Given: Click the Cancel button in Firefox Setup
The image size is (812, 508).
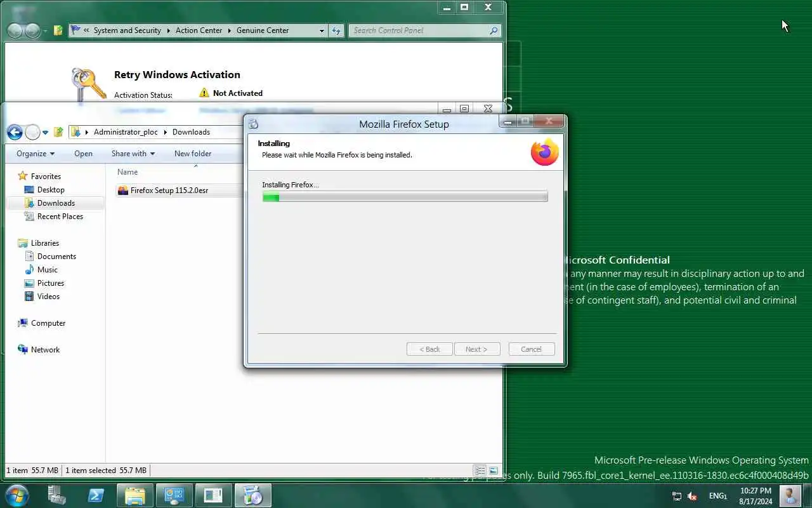Looking at the screenshot, I should pyautogui.click(x=532, y=349).
